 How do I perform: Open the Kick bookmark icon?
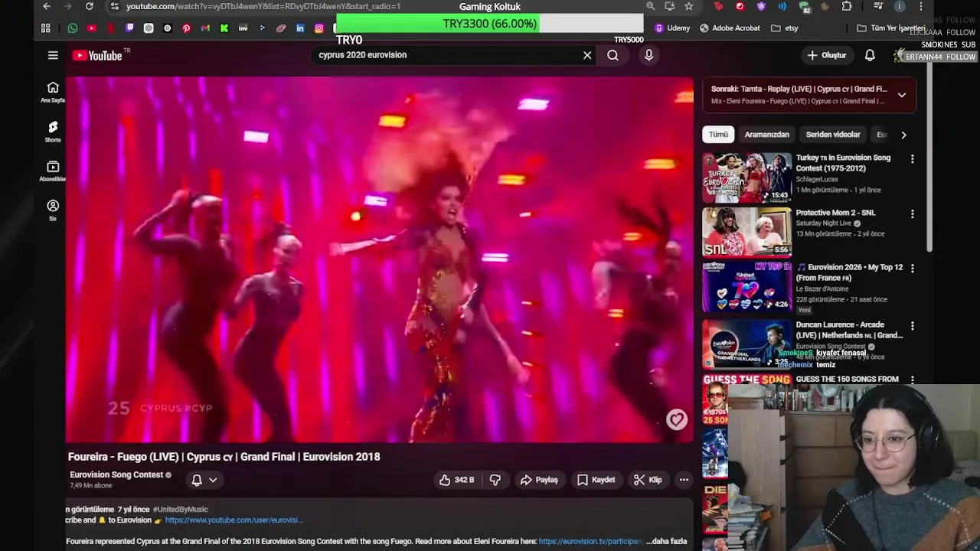tap(224, 28)
